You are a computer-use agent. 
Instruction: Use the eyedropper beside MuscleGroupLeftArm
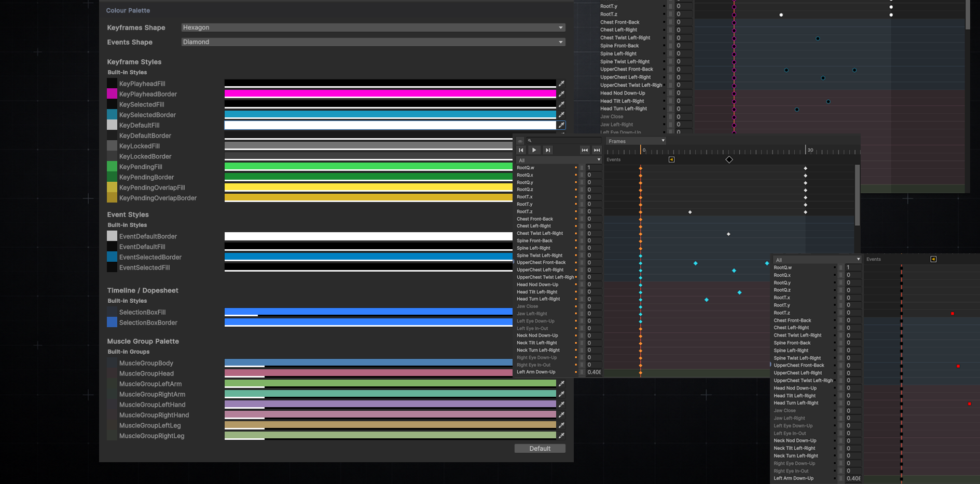pos(561,384)
